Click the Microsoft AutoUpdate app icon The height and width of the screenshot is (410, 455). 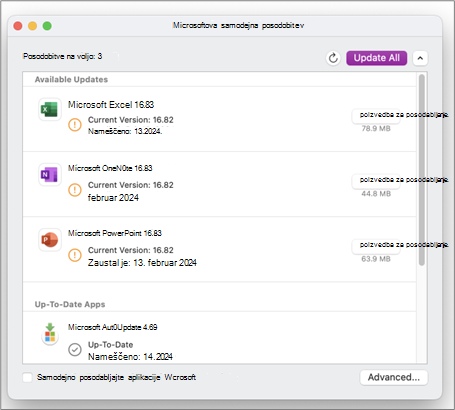tap(50, 334)
